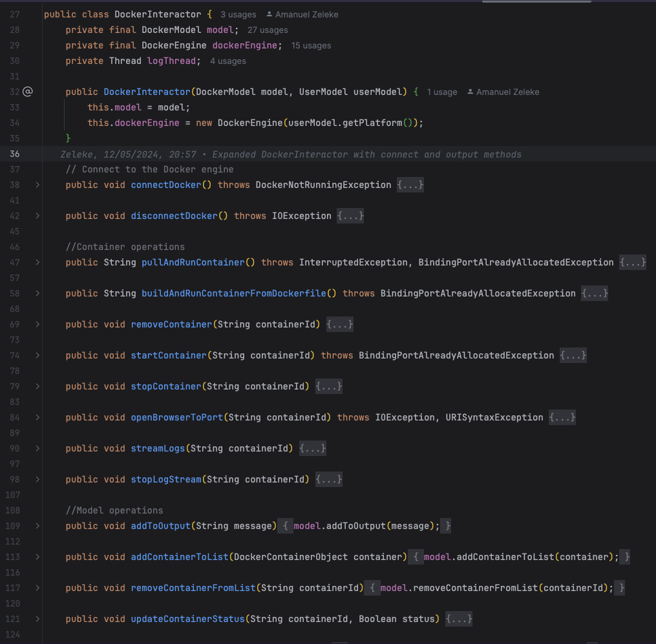This screenshot has width=656, height=644.
Task: Click 'Amanuel Zeleke' author hint on class line
Action: point(306,15)
